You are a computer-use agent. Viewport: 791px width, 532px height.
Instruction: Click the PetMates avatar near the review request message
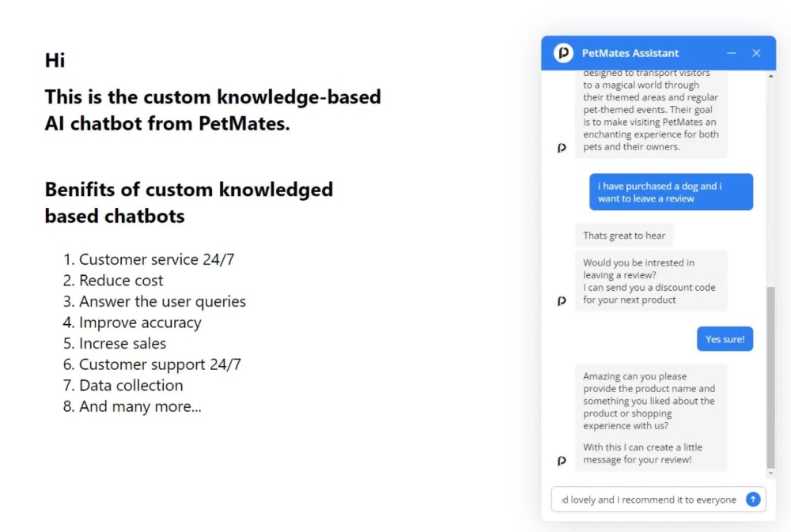tap(562, 460)
